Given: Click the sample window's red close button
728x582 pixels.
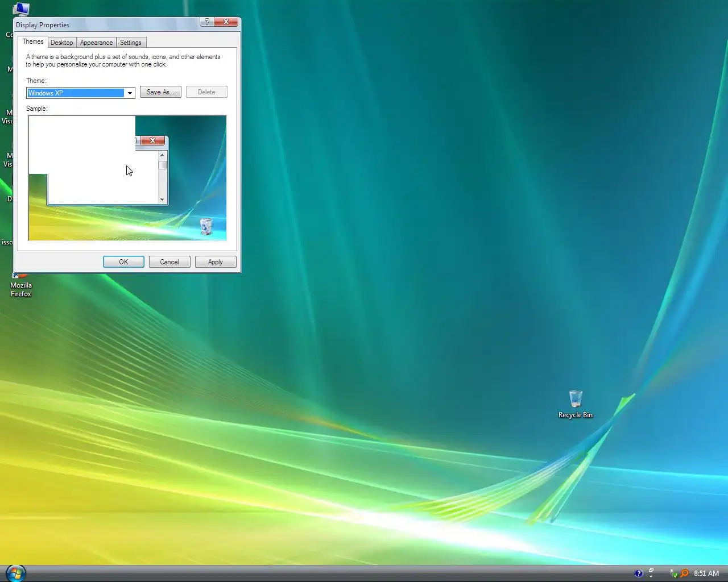Looking at the screenshot, I should 152,140.
